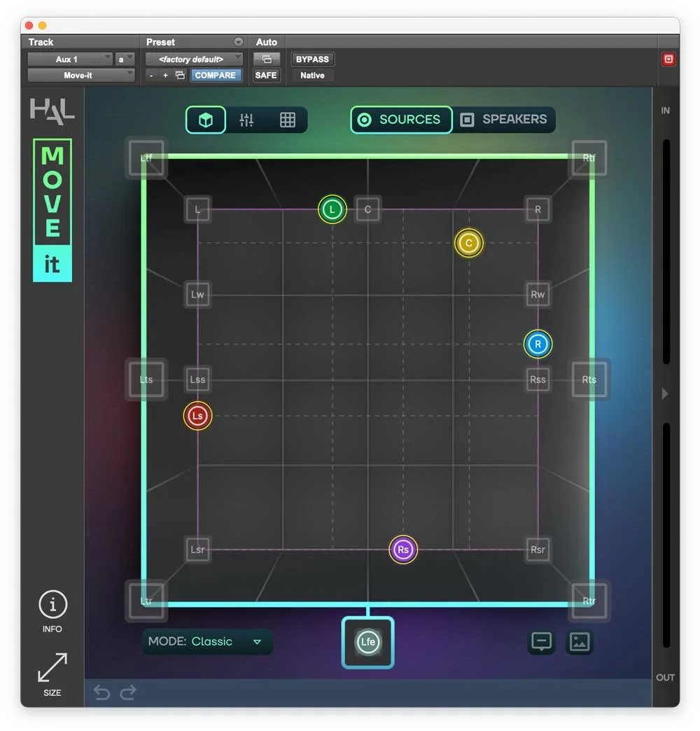Image resolution: width=700 pixels, height=731 pixels.
Task: Select the SPEAKERS tab
Action: [x=504, y=120]
